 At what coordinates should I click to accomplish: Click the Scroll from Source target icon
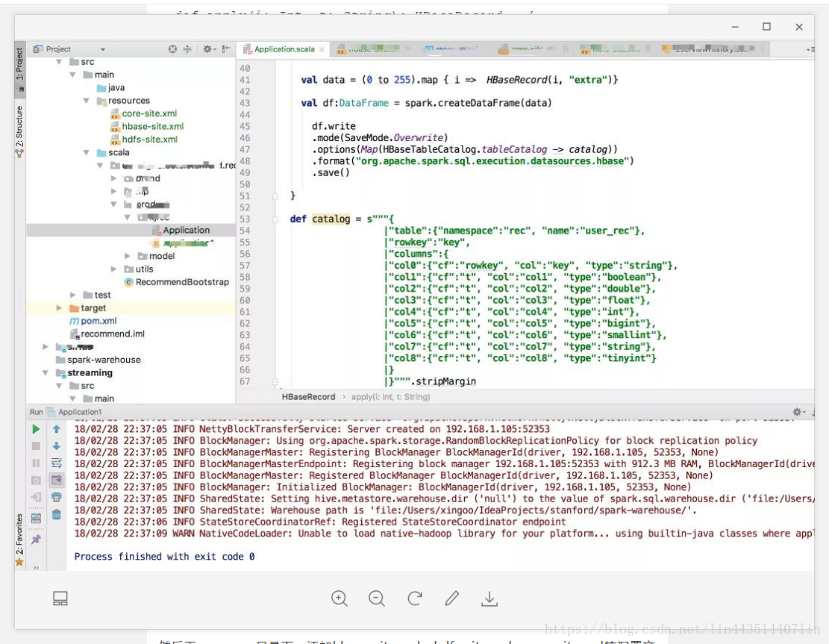pos(172,49)
